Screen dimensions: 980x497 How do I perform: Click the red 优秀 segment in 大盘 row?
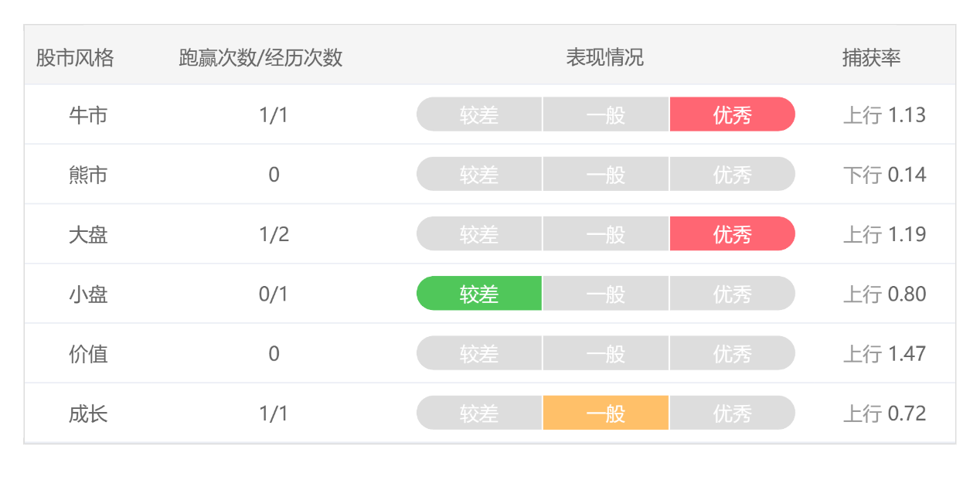pyautogui.click(x=732, y=234)
